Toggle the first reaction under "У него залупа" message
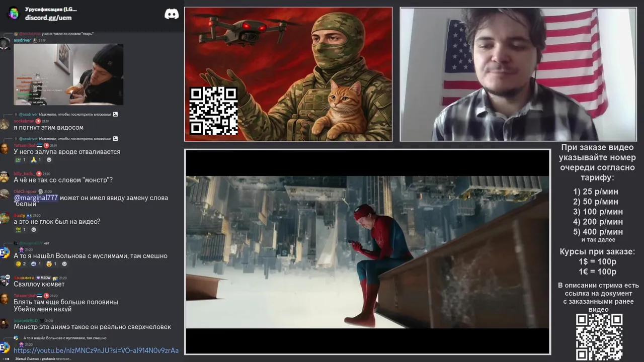Viewport: 644px width, 362px height. coord(21,160)
